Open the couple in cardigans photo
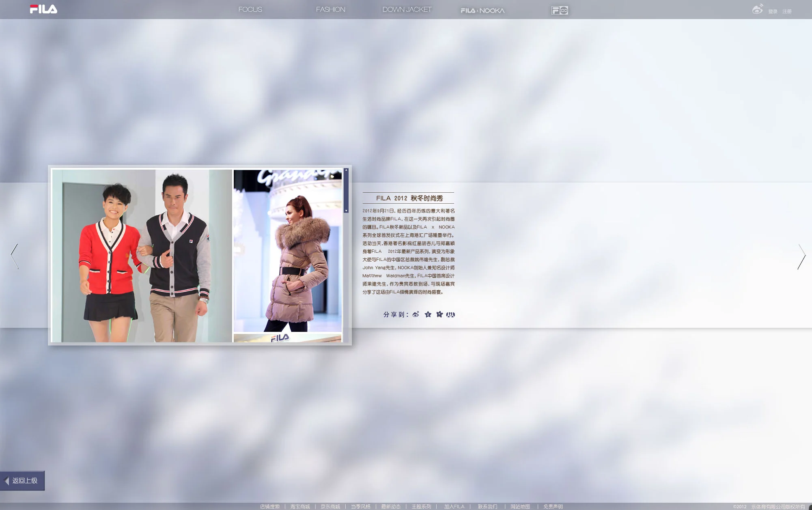Viewport: 812px width, 510px height. tap(142, 256)
